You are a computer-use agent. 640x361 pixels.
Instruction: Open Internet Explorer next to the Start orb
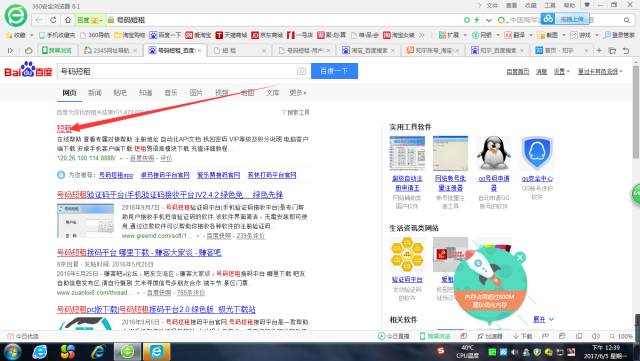click(x=40, y=352)
